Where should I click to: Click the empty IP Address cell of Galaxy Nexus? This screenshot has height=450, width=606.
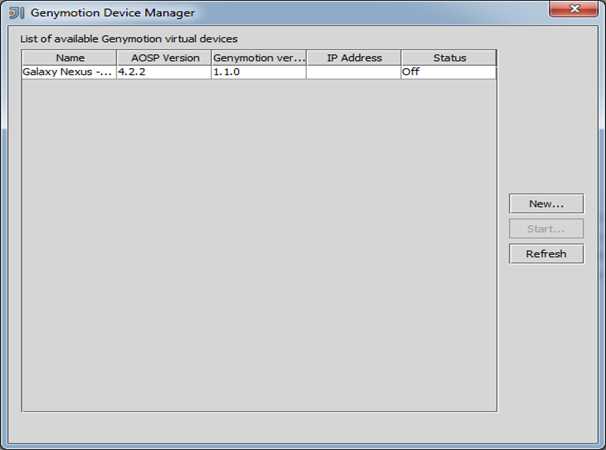354,72
